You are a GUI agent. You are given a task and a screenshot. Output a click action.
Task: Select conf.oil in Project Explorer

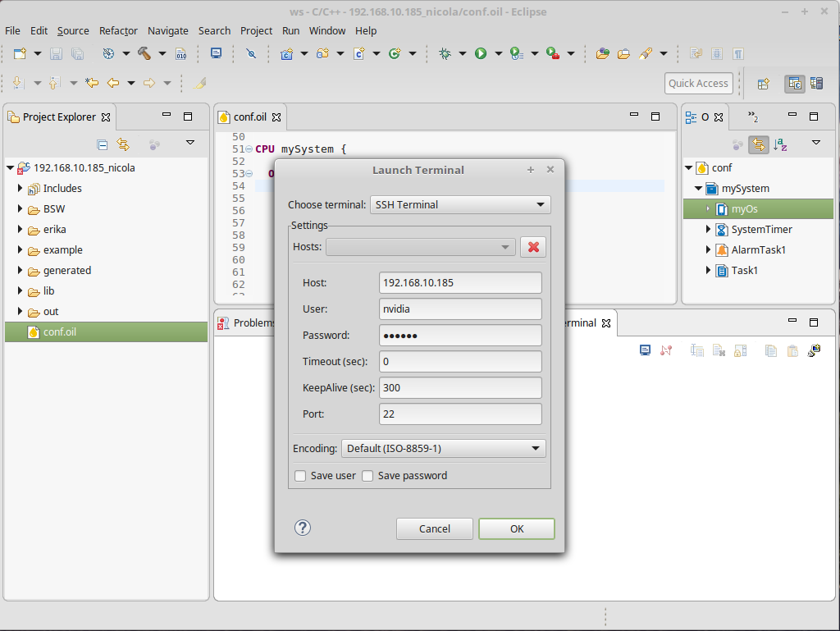click(106, 332)
